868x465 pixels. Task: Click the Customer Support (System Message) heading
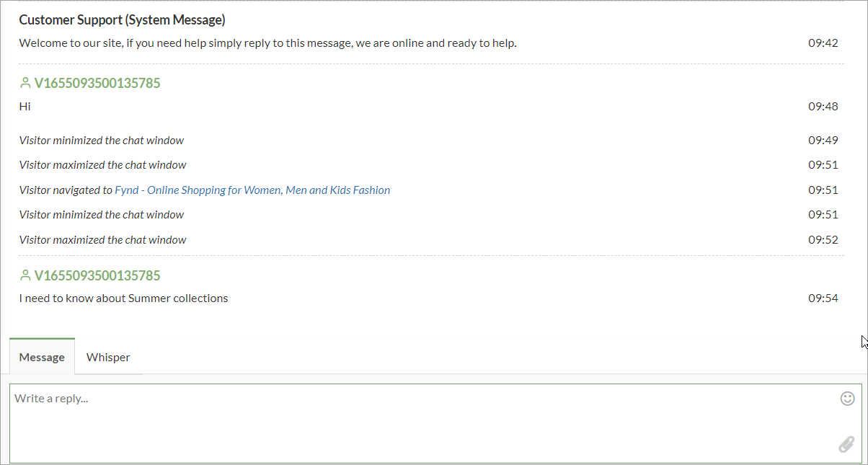click(x=122, y=19)
